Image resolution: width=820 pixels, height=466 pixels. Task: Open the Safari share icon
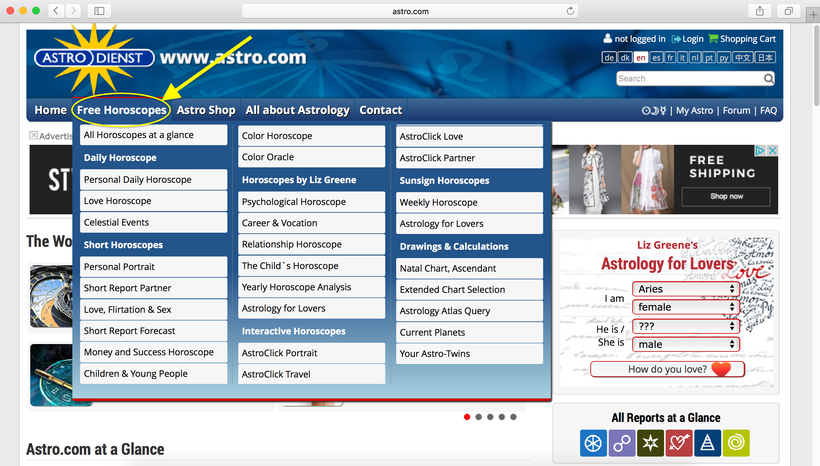click(760, 10)
